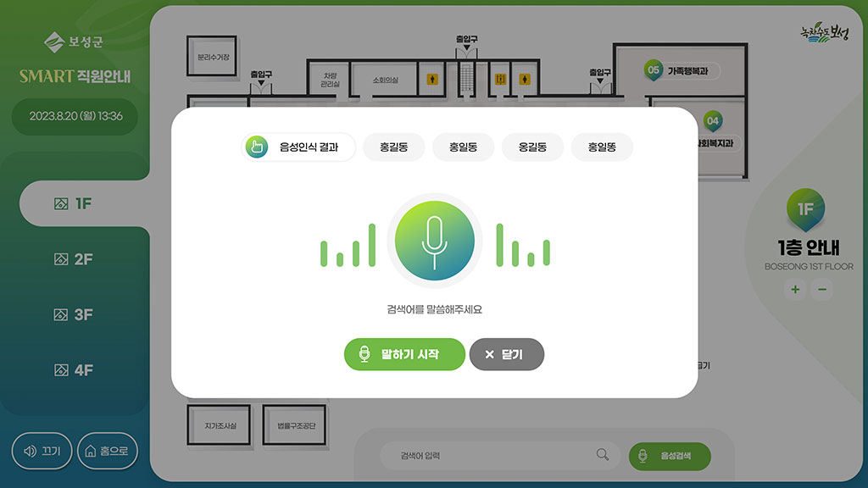Click the 검색어 입력 search field

click(x=500, y=455)
